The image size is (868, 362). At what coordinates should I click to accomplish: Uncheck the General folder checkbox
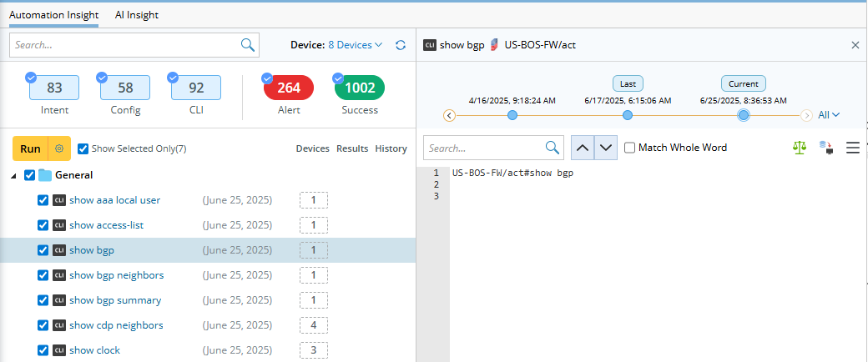pos(29,175)
